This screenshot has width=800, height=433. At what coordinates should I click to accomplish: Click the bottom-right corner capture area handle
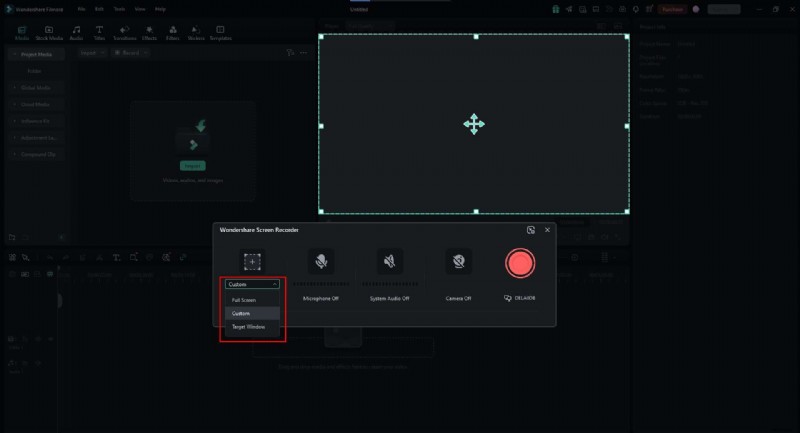click(627, 211)
